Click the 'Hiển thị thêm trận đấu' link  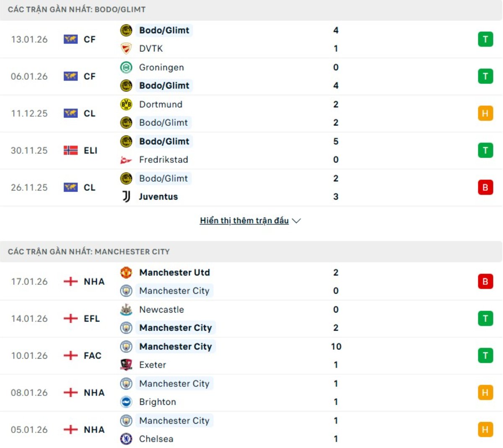[x=244, y=221]
